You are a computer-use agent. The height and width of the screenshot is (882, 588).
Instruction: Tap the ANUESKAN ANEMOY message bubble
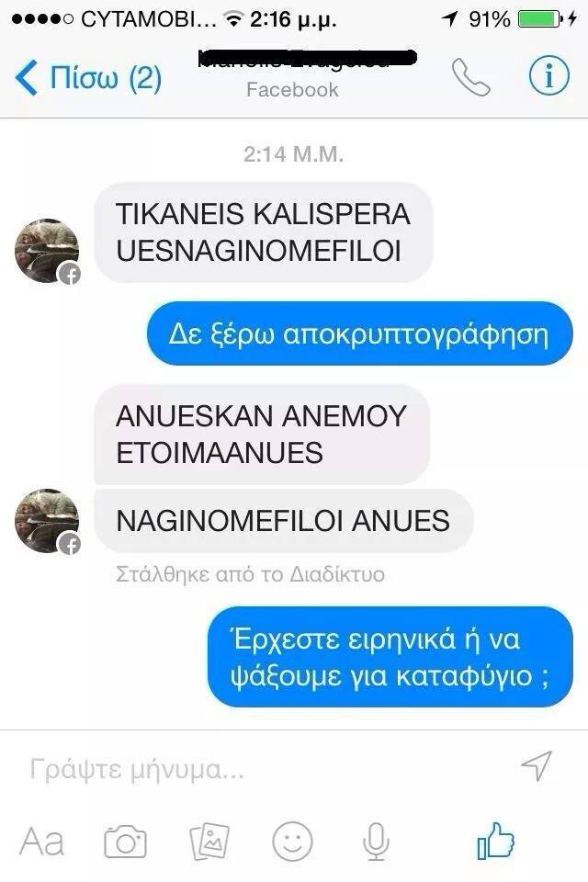pyautogui.click(x=262, y=435)
